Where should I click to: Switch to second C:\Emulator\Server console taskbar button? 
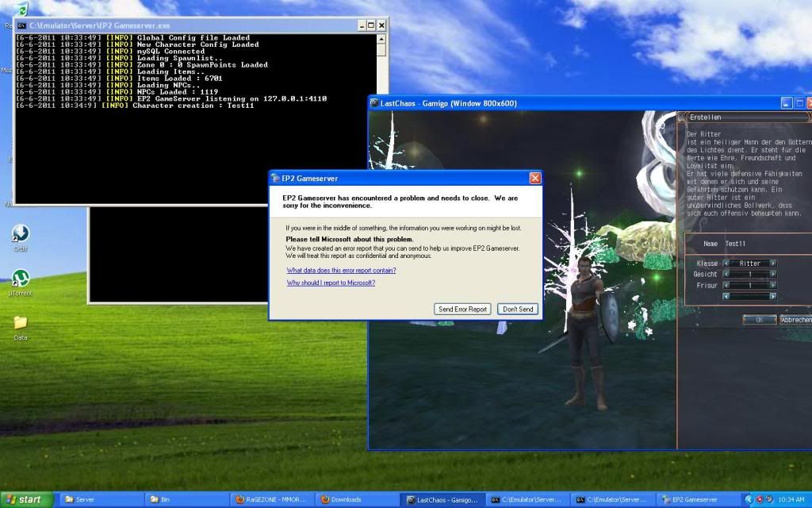pos(613,500)
